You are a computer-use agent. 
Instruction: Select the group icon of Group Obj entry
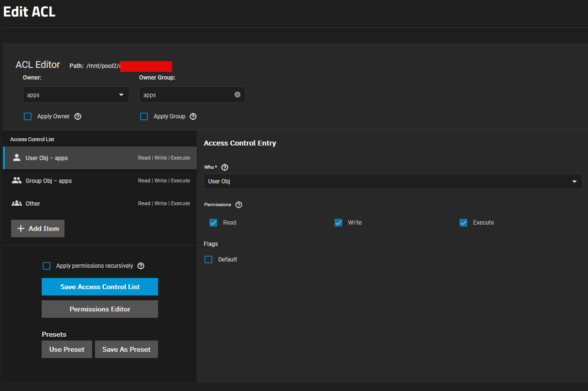(17, 180)
